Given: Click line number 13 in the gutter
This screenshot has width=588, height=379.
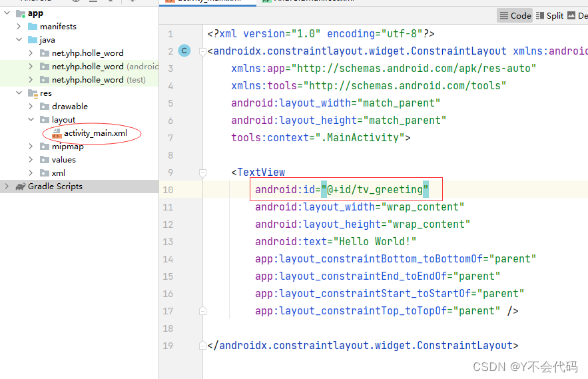Looking at the screenshot, I should tap(168, 242).
